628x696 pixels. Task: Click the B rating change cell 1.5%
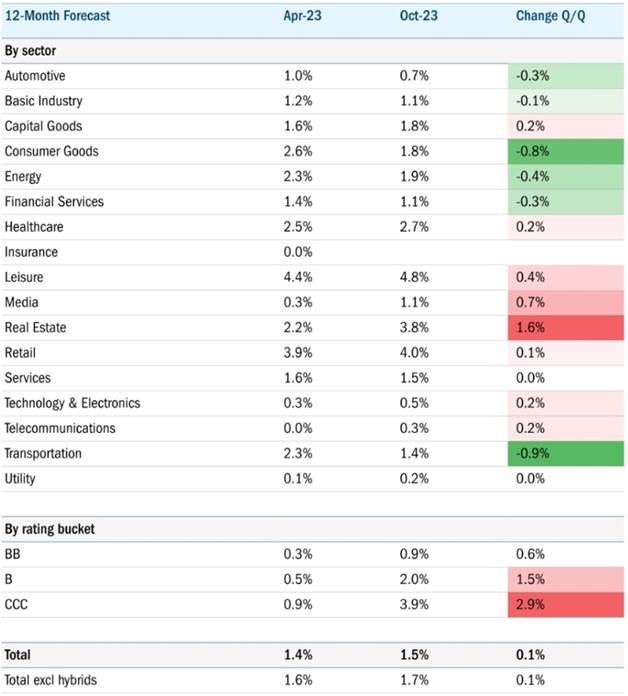[566, 579]
